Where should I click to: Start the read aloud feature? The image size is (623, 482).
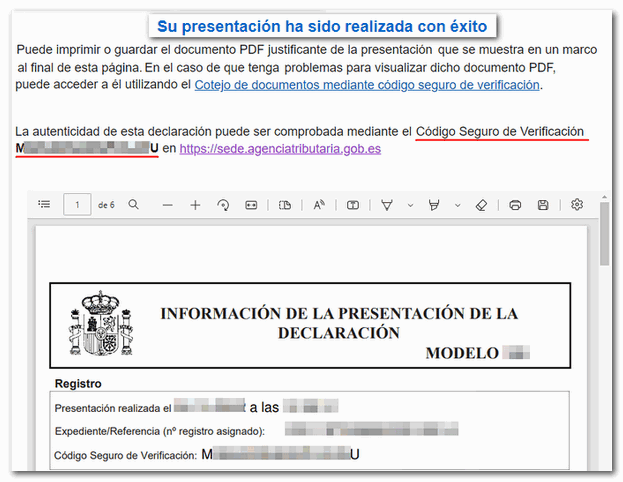click(319, 205)
